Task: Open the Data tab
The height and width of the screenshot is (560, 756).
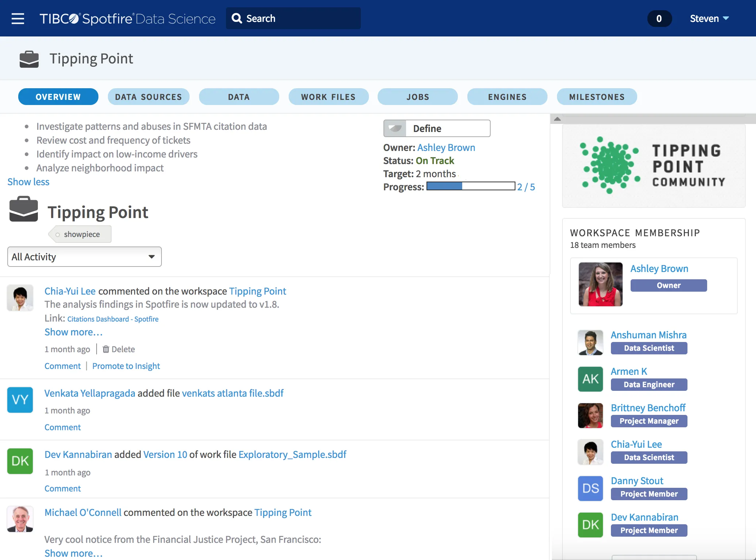Action: [239, 97]
